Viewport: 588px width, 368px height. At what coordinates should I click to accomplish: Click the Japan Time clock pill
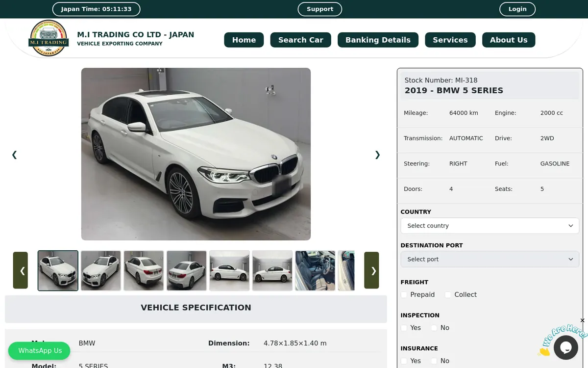97,9
